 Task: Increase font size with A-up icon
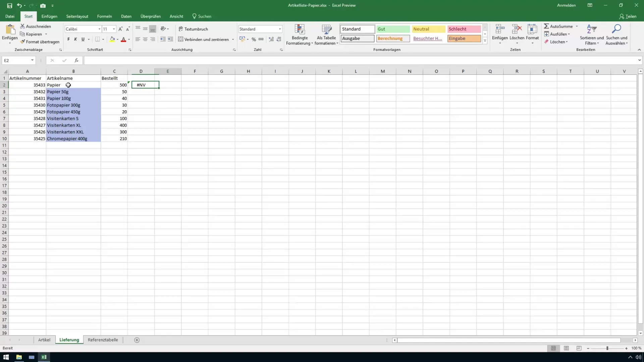pos(120,29)
